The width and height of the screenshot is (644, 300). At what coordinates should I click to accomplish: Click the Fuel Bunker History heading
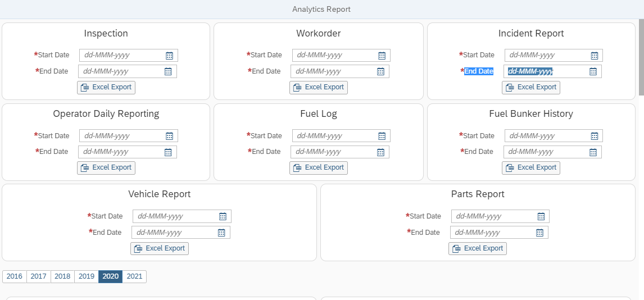point(531,113)
